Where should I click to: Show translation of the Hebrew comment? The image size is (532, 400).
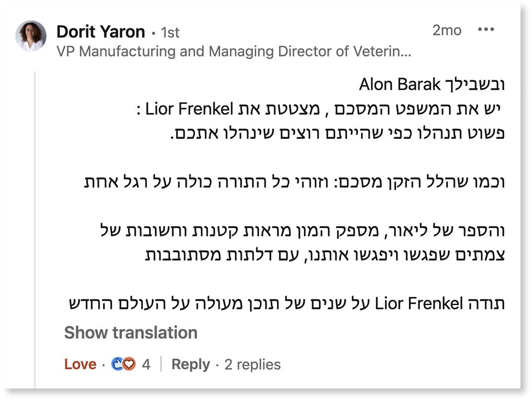coord(130,331)
